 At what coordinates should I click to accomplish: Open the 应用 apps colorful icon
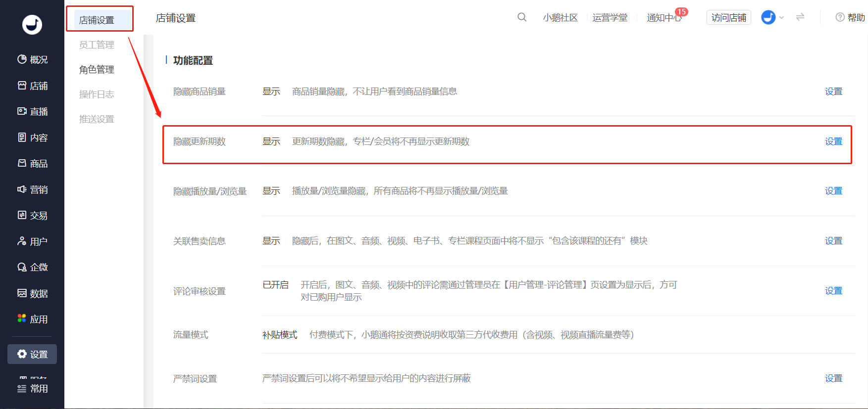(22, 318)
